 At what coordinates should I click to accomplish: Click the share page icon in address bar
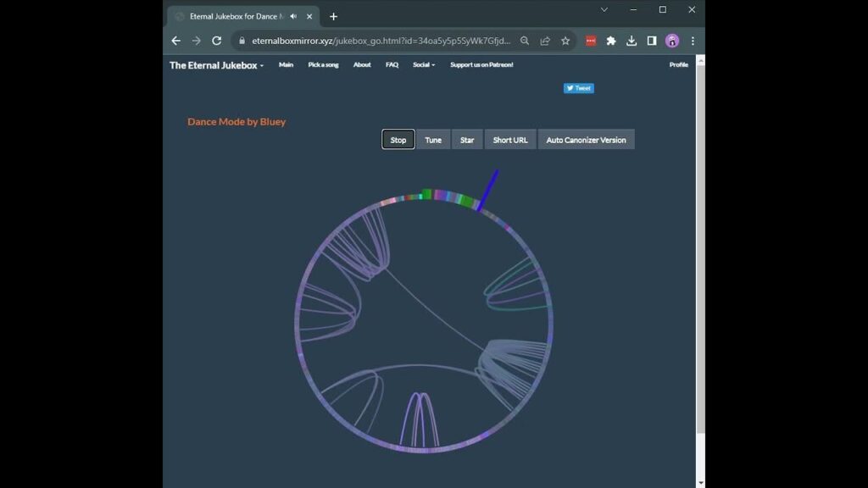point(545,41)
